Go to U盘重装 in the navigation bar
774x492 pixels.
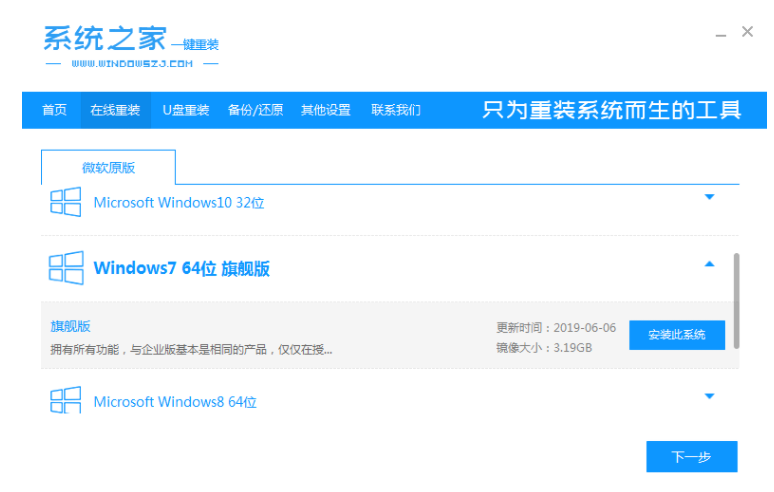pyautogui.click(x=186, y=110)
